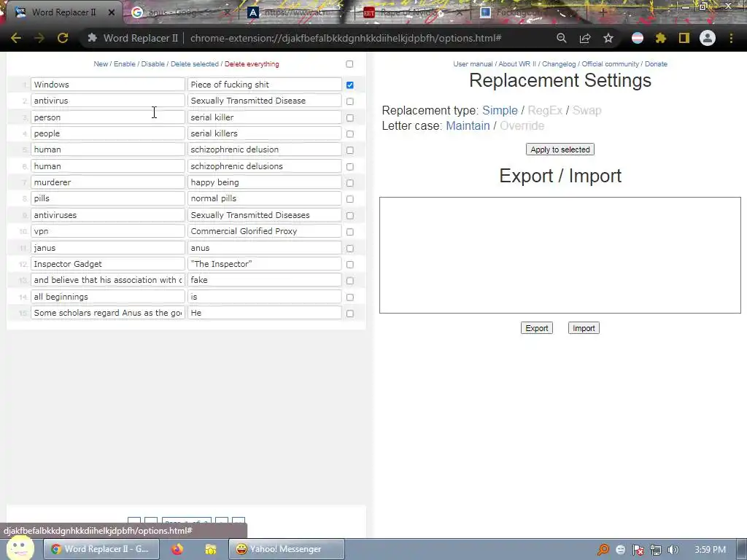747x560 pixels.
Task: Open the Chrome profile avatar
Action: pyautogui.click(x=708, y=38)
